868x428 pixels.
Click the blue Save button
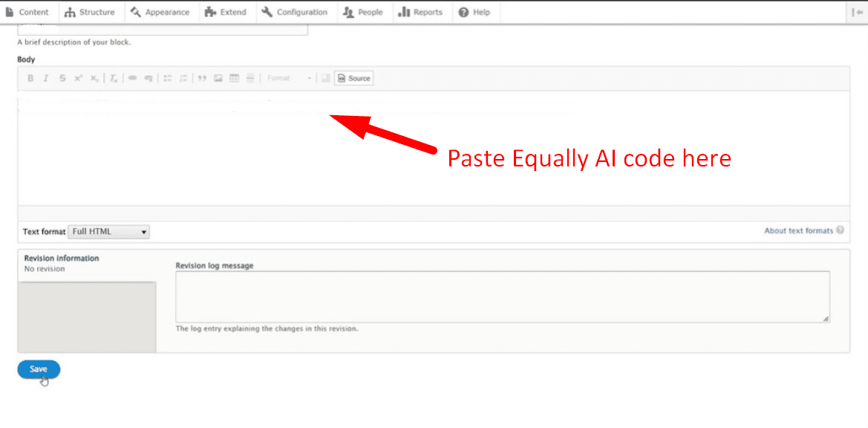[x=39, y=369]
